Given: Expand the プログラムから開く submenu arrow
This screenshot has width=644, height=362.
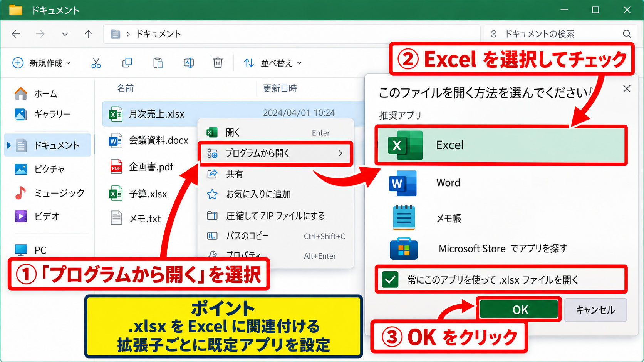Looking at the screenshot, I should 340,153.
